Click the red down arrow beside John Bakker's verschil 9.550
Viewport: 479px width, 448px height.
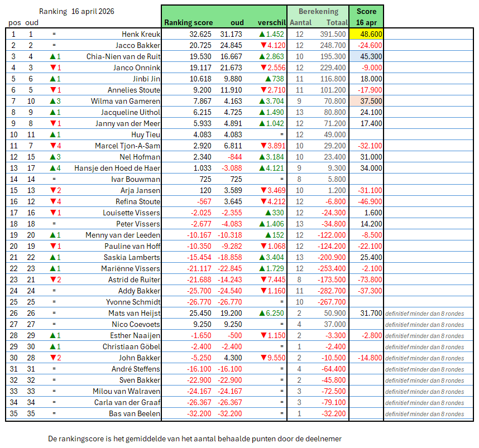pyautogui.click(x=261, y=358)
